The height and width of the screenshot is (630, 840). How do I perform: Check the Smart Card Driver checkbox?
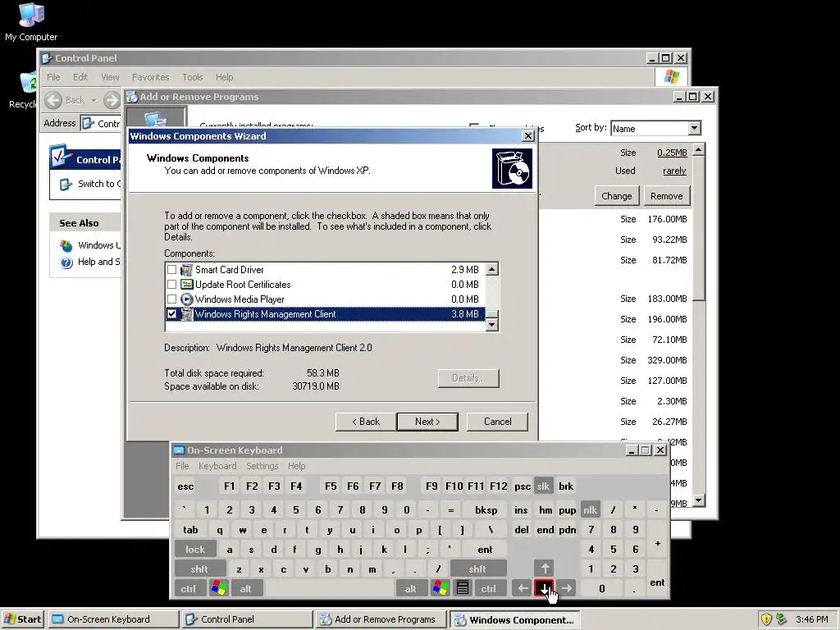[x=172, y=269]
